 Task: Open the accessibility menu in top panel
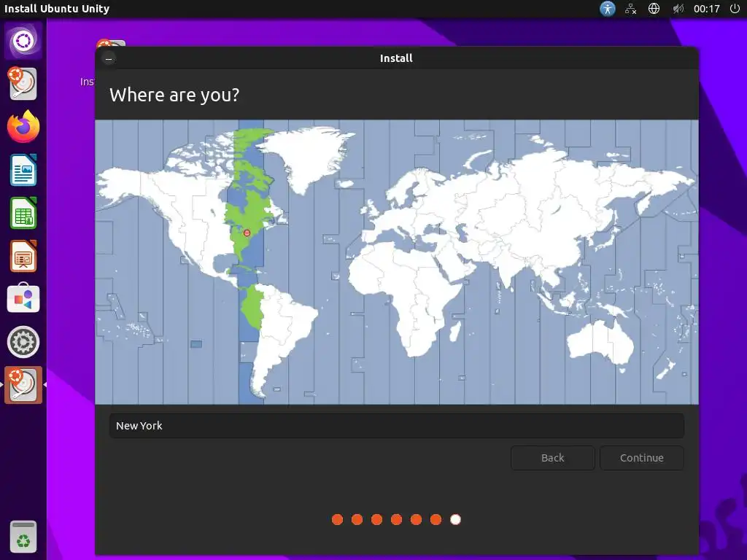pyautogui.click(x=608, y=9)
